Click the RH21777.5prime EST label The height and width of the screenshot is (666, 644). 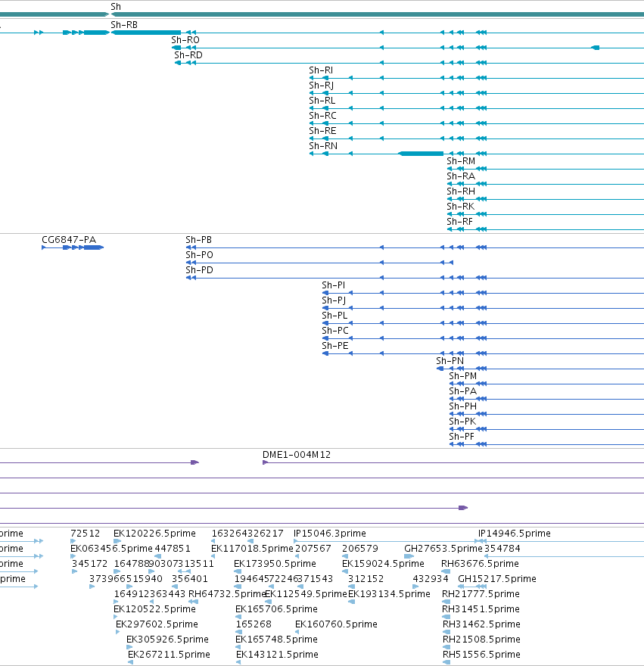481,594
